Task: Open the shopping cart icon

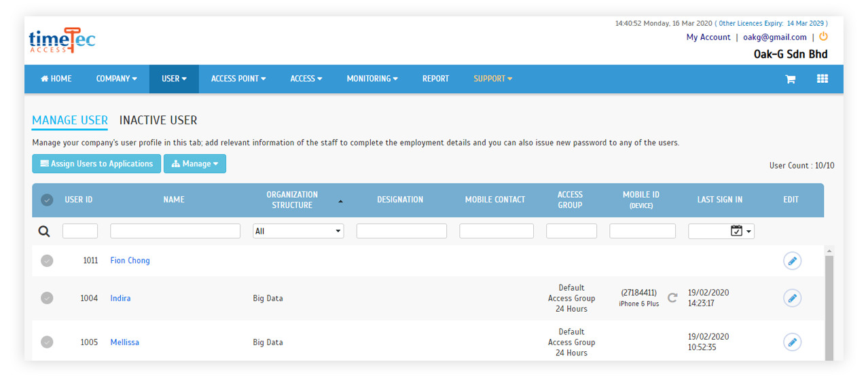Action: [791, 79]
